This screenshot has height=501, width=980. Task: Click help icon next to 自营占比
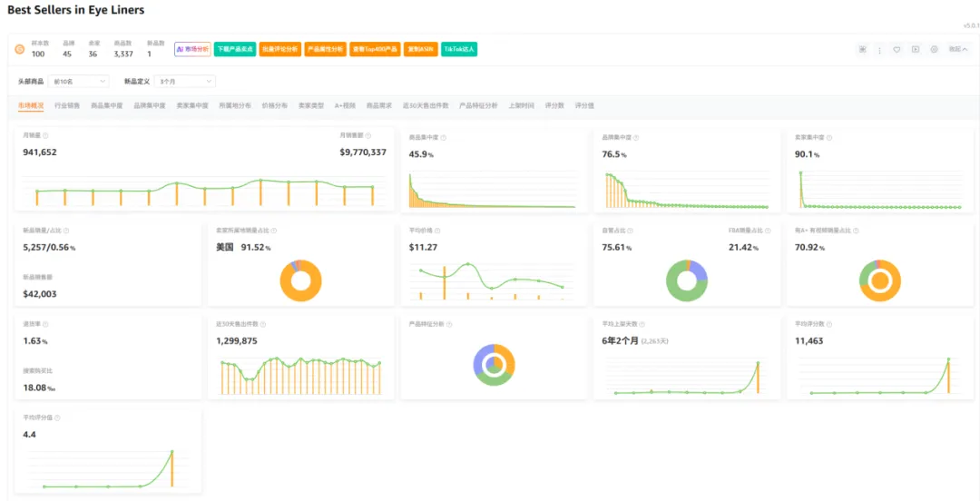[630, 231]
